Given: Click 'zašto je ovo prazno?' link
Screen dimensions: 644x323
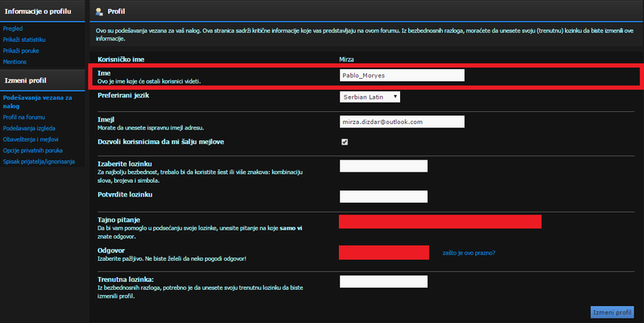Looking at the screenshot, I should click(469, 253).
